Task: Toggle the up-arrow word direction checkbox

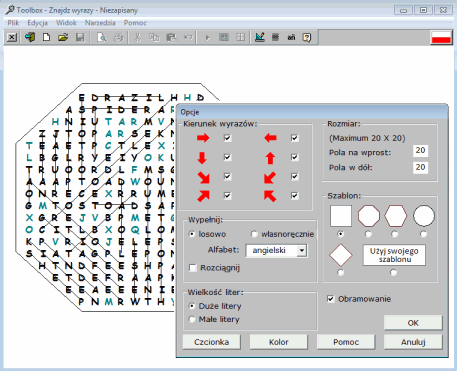Action: (294, 157)
